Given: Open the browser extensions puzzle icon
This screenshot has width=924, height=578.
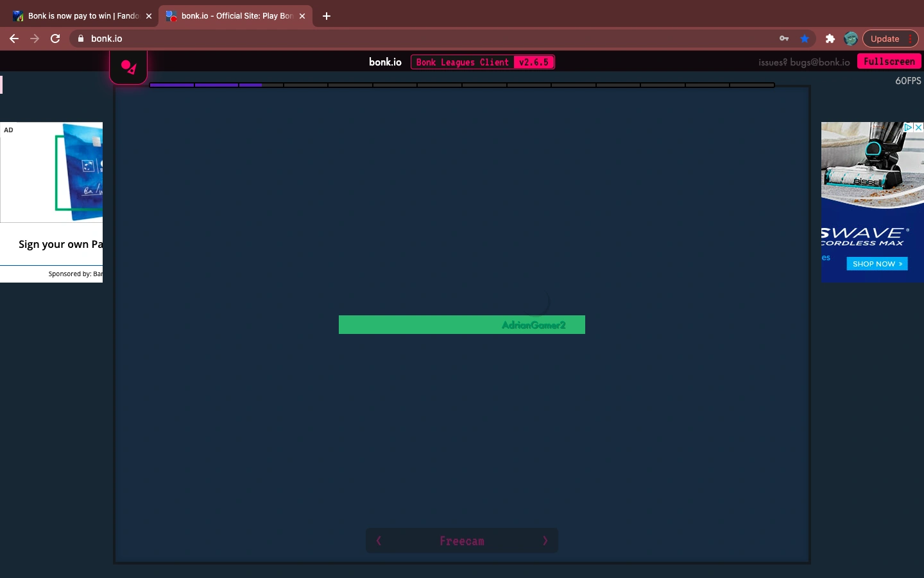Looking at the screenshot, I should point(830,39).
